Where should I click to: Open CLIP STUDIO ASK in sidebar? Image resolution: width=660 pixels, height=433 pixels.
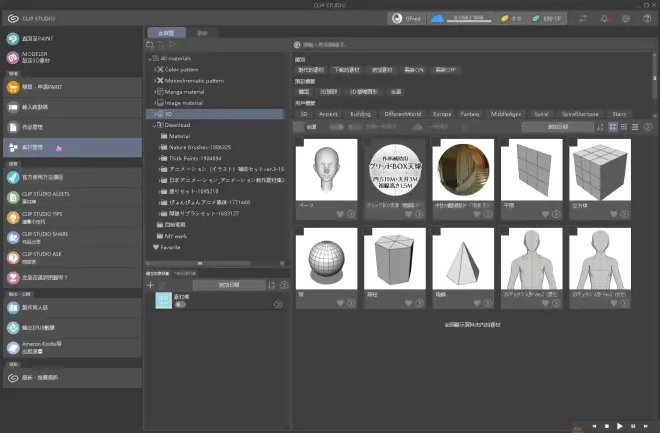[x=72, y=258]
